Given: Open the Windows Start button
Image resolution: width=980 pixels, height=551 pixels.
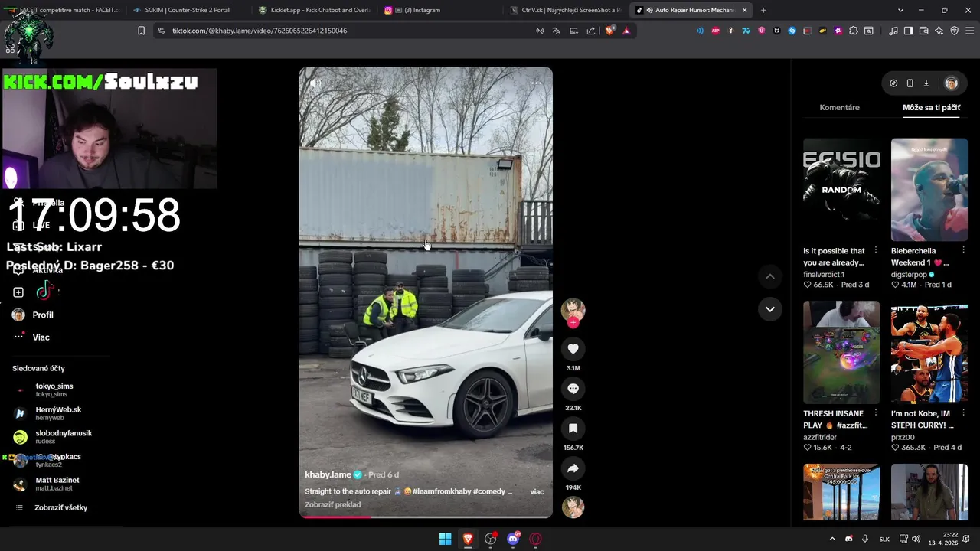Looking at the screenshot, I should (x=445, y=539).
